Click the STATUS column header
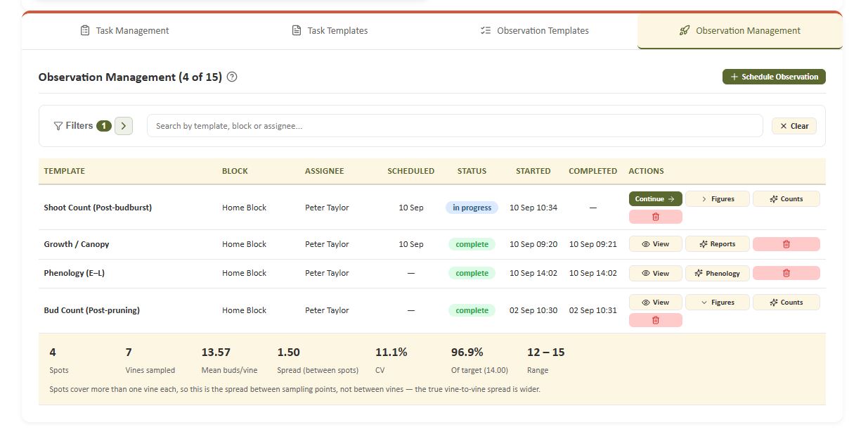This screenshot has height=432, width=868. click(472, 171)
